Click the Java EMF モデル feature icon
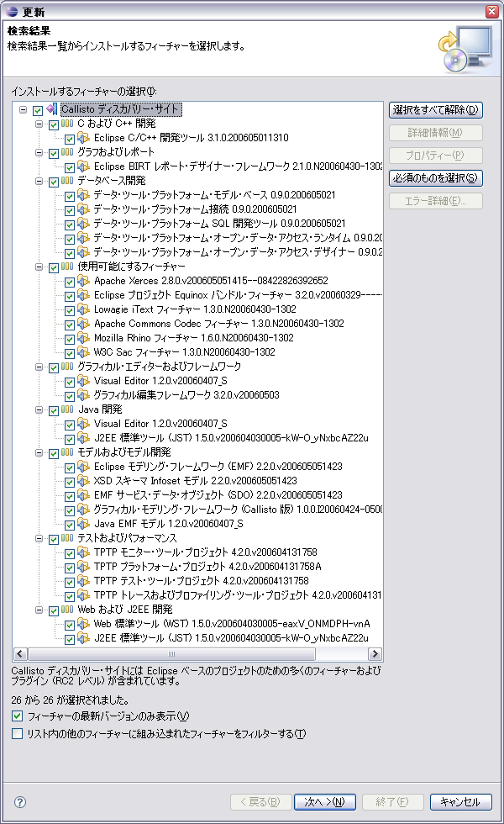 click(x=83, y=523)
